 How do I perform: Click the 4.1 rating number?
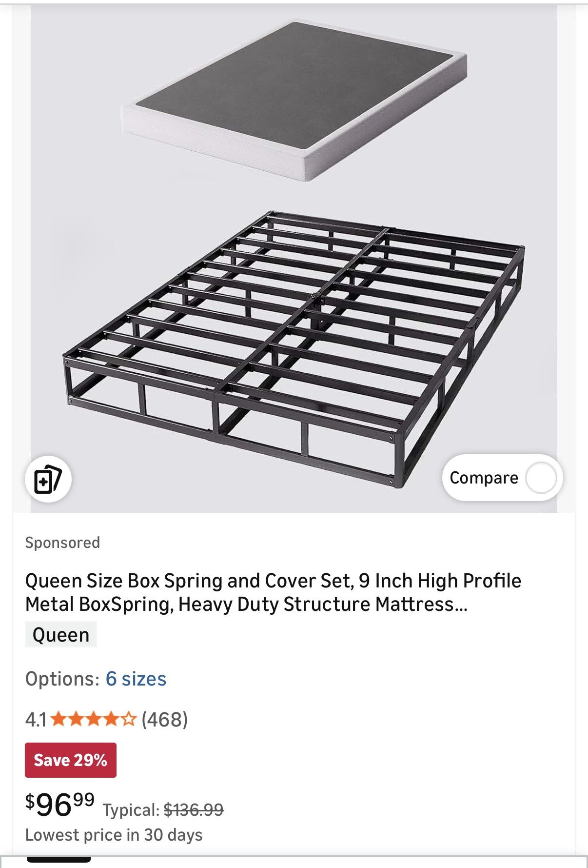pos(36,719)
